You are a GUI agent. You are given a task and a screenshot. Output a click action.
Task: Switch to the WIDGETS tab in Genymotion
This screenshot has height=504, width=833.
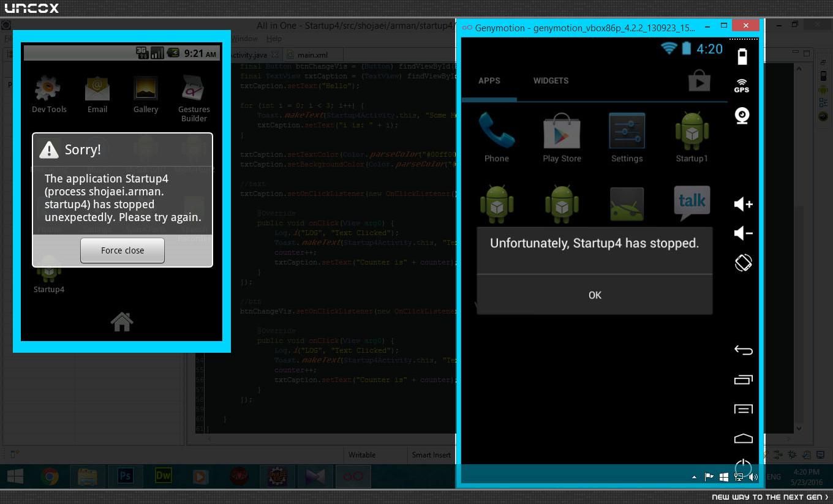(x=551, y=81)
